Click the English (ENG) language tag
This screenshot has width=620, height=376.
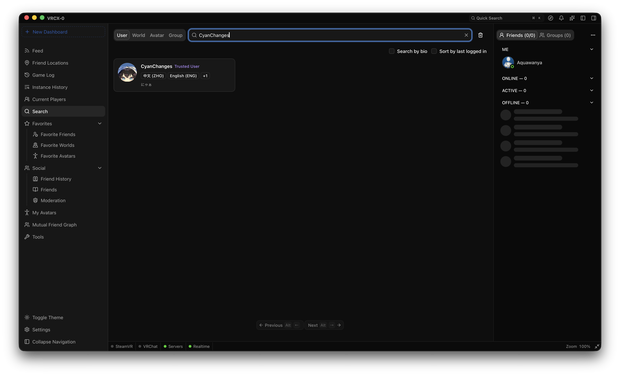click(x=183, y=76)
